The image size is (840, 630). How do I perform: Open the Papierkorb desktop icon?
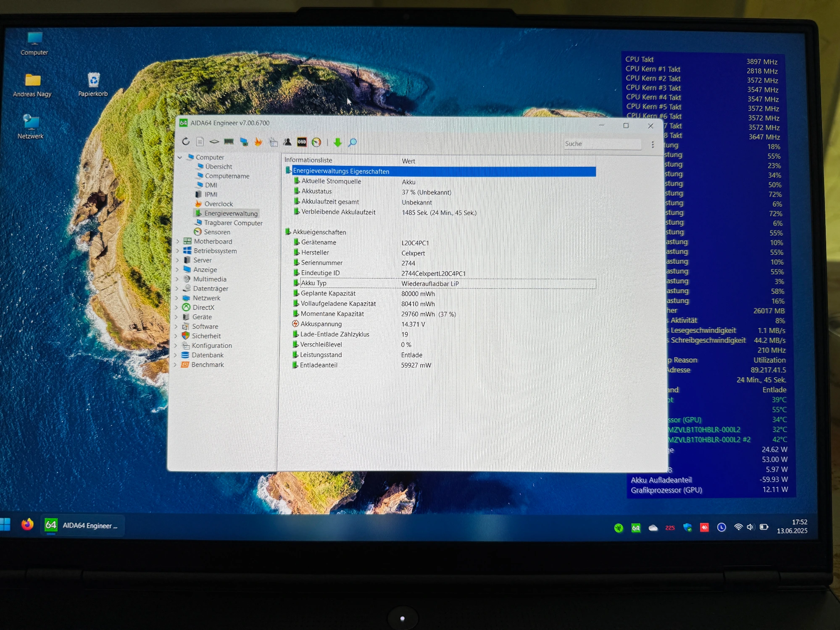pyautogui.click(x=93, y=81)
